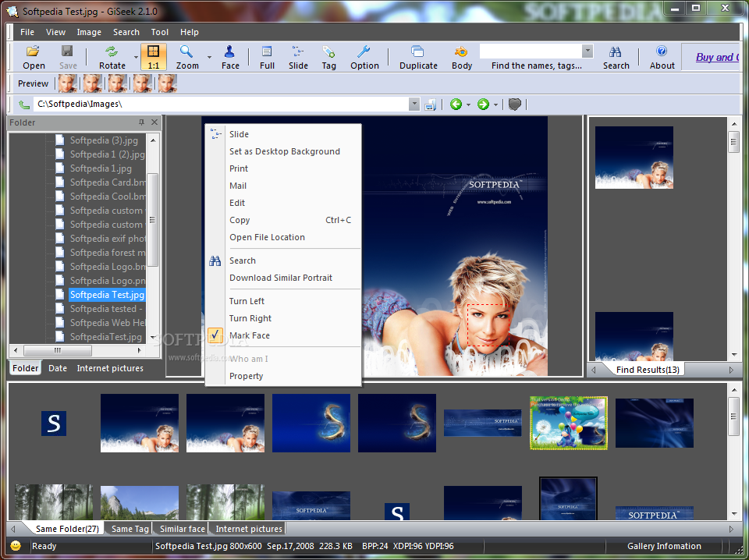Open the File menu
The width and height of the screenshot is (749, 560).
tap(27, 32)
